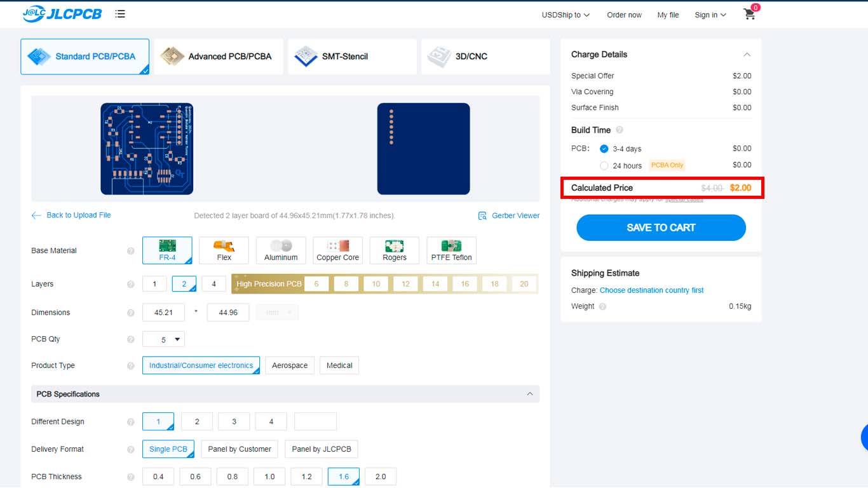The height and width of the screenshot is (488, 868).
Task: Click the JLCPCB logo
Action: tap(62, 14)
